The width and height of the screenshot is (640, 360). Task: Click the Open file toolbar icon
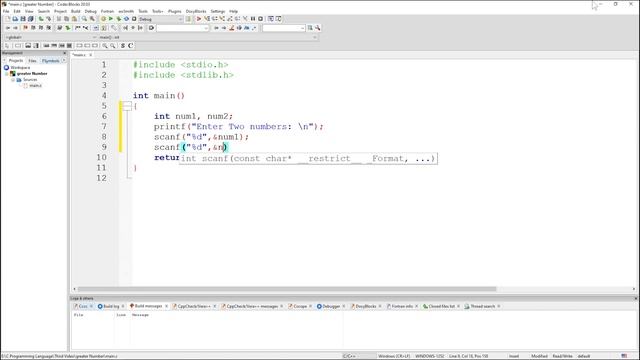[15, 19]
